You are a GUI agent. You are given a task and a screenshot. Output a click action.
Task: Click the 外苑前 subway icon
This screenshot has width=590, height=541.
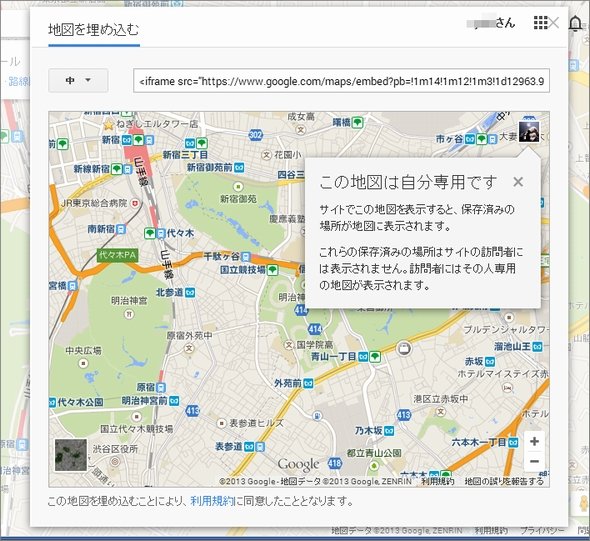click(x=309, y=383)
